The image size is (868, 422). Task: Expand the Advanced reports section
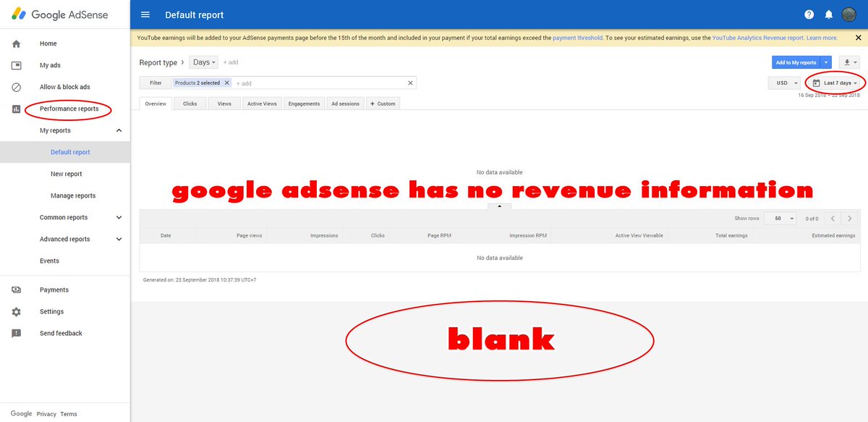point(119,239)
